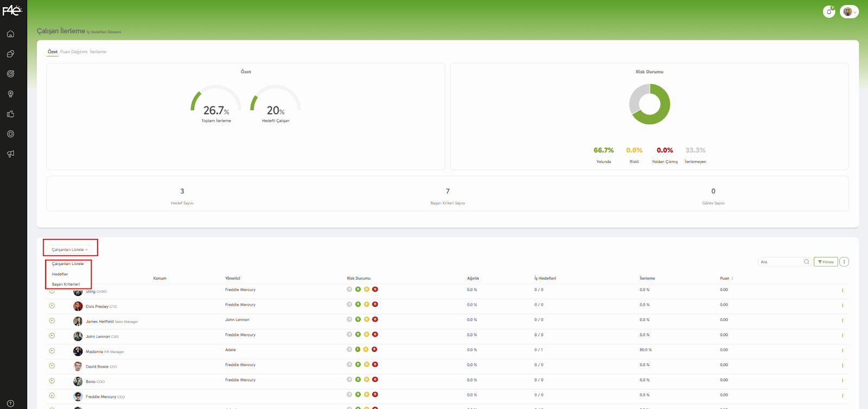The height and width of the screenshot is (409, 868).
Task: Switch to the İlerleme tab
Action: point(98,52)
